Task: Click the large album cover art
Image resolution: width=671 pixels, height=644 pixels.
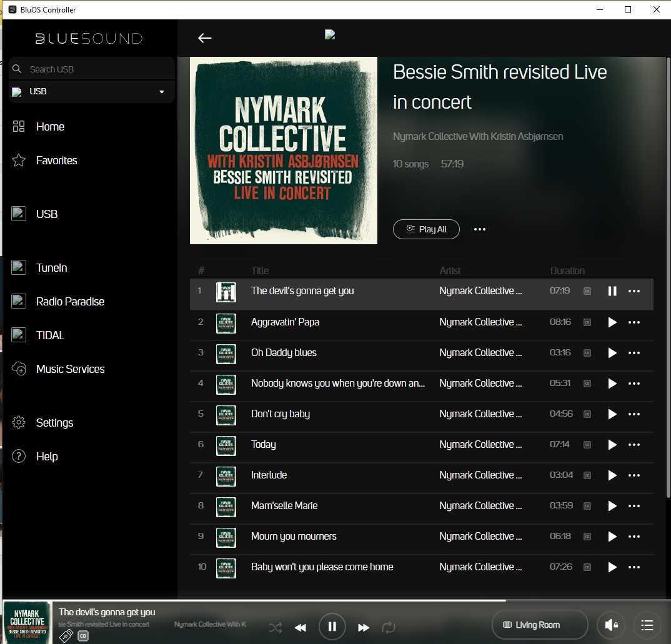Action: (x=283, y=151)
